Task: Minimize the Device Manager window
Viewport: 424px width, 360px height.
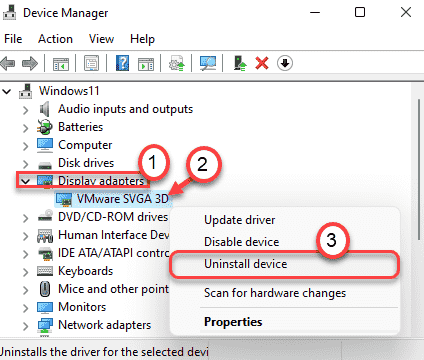Action: click(315, 13)
